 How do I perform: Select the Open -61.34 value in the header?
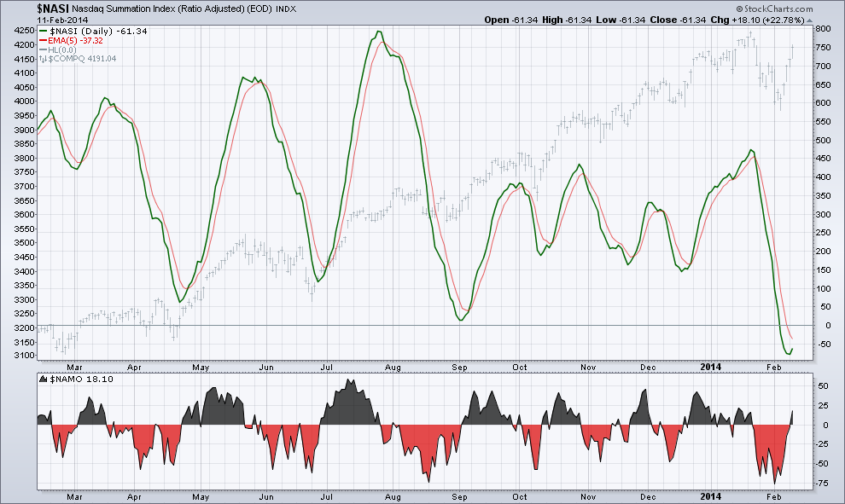coord(511,20)
